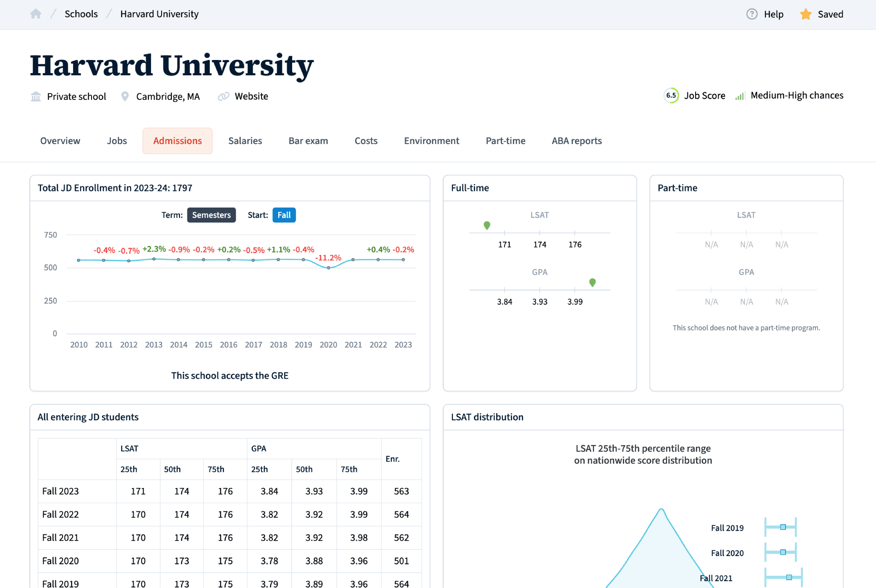Image resolution: width=876 pixels, height=588 pixels.
Task: Click the LSAT distribution card title
Action: point(487,417)
